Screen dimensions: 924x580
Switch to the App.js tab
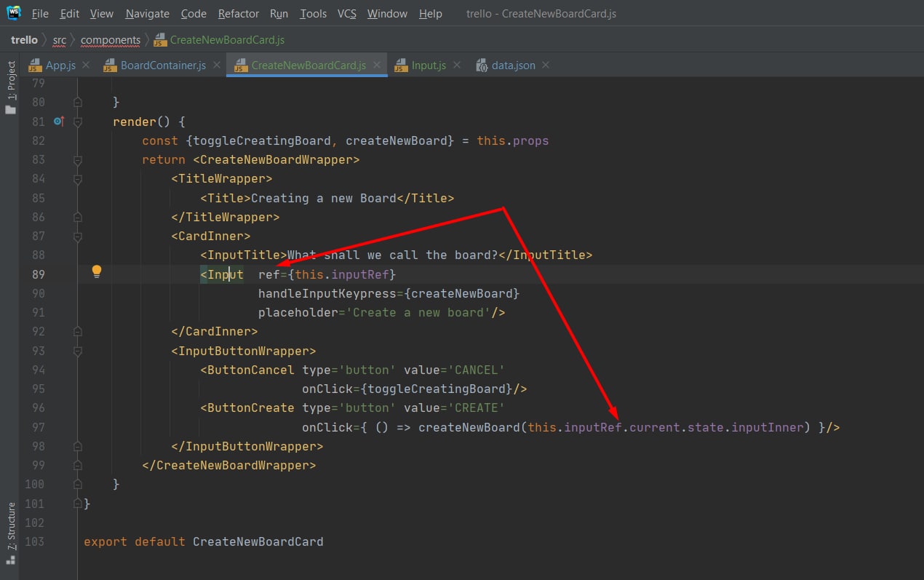[x=60, y=65]
